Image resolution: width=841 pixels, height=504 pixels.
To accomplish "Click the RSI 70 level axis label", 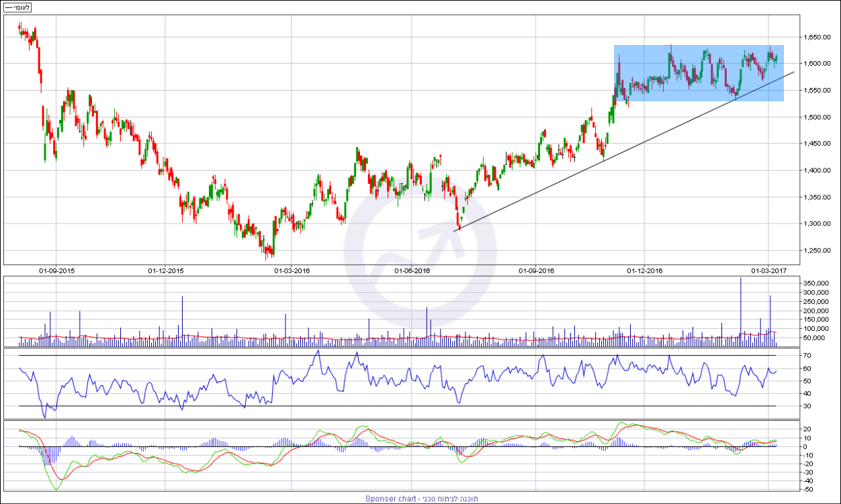I will [x=807, y=356].
